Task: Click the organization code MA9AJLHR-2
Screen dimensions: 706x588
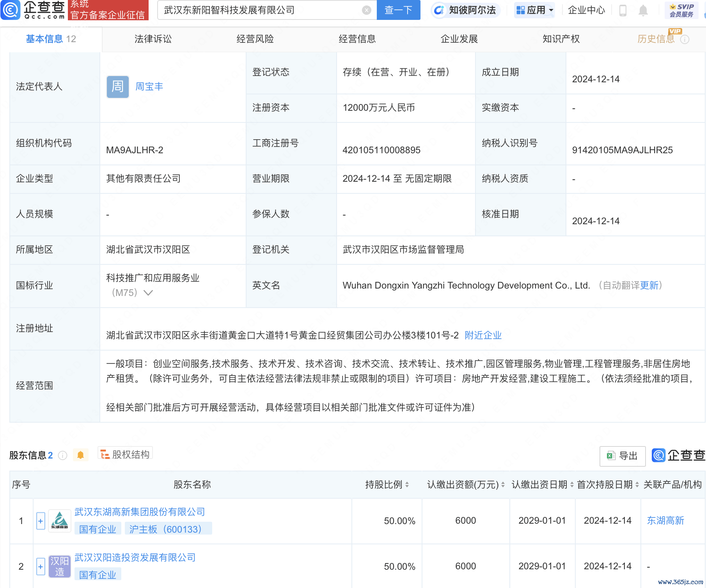Action: pos(135,150)
